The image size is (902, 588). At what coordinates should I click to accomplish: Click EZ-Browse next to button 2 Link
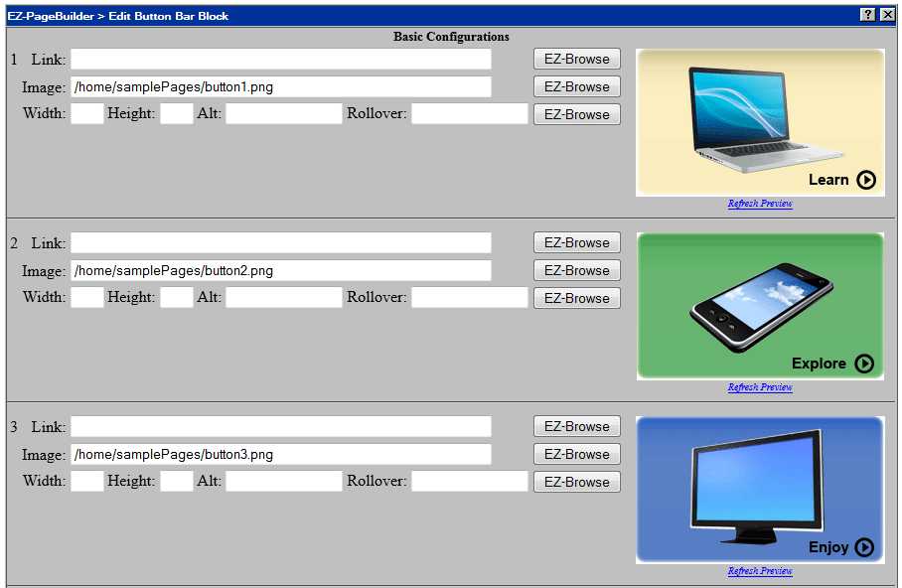point(577,242)
